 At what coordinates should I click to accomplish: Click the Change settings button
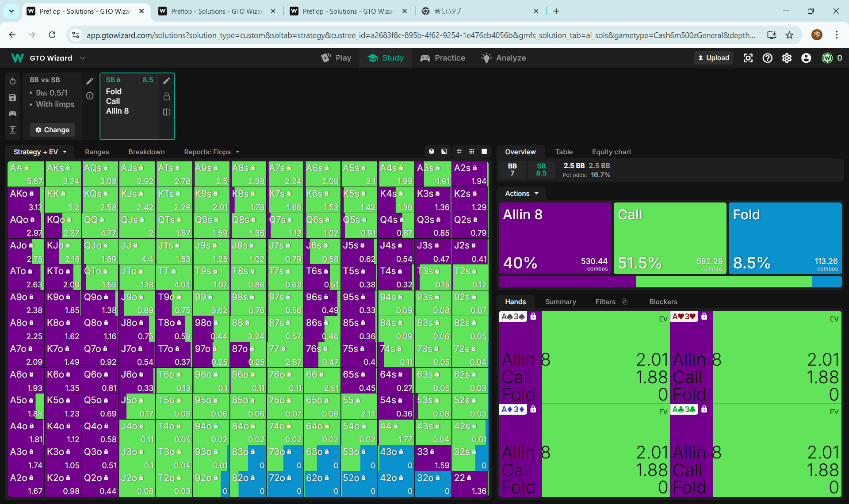pos(52,130)
